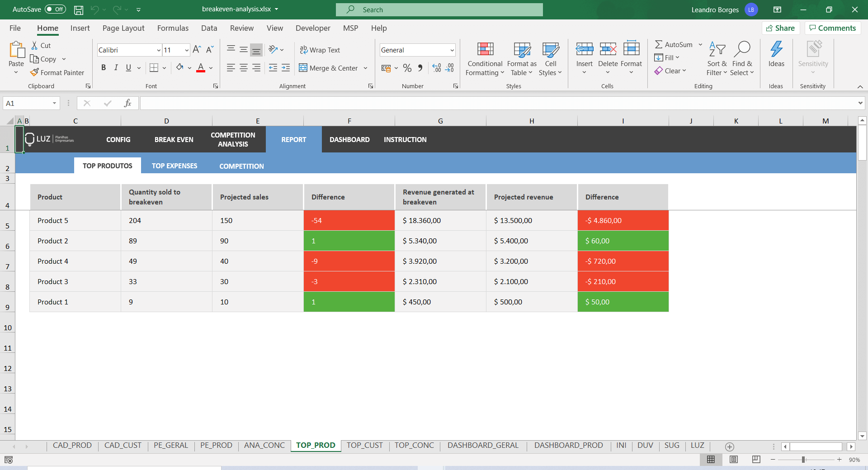Click the Insert Function fx icon

click(x=127, y=103)
